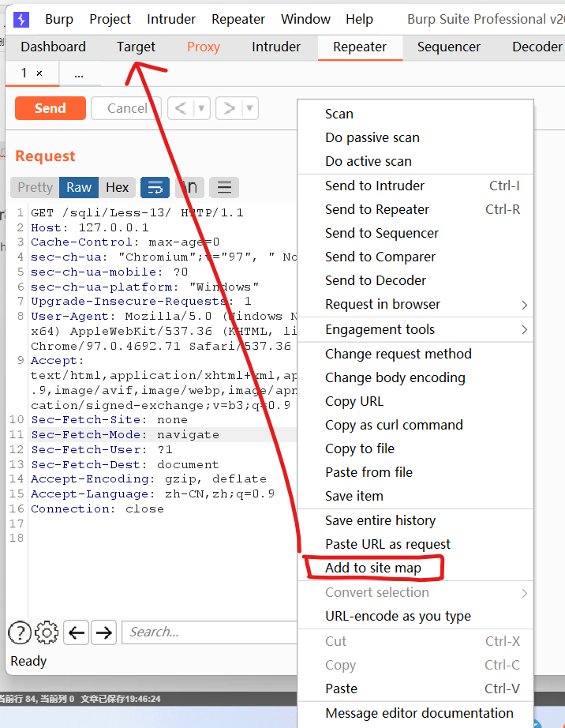Click the forward history arrow button
Image resolution: width=565 pixels, height=728 pixels.
(229, 108)
